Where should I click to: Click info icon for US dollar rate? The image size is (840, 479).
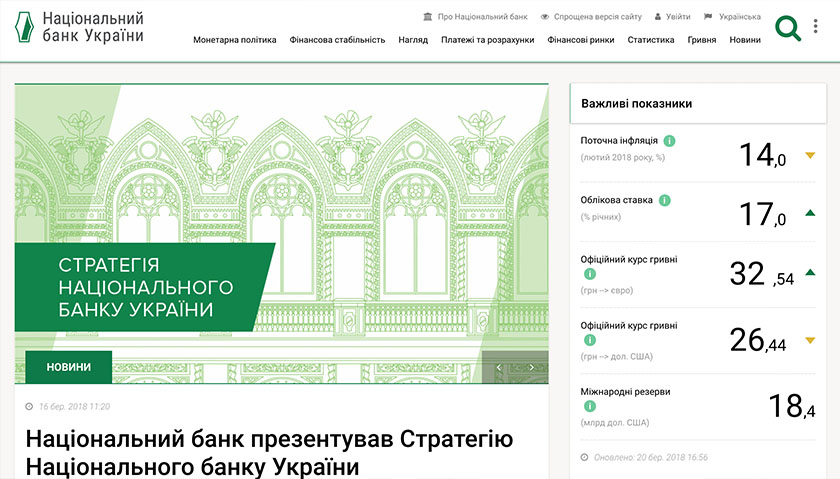click(x=590, y=341)
